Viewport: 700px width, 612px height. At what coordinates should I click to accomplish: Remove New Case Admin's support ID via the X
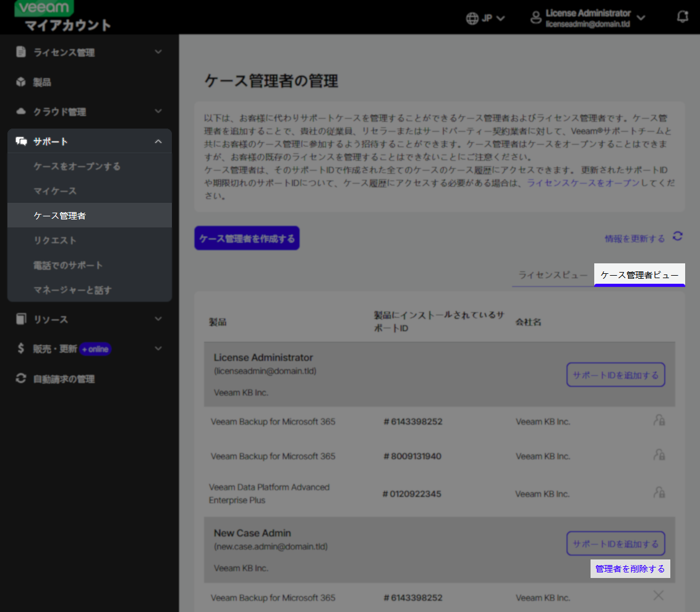pyautogui.click(x=658, y=595)
